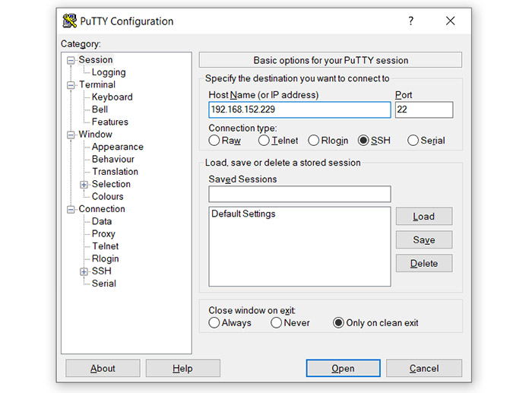Click the question mark help icon
Screen dimensions: 532x393
pos(411,21)
